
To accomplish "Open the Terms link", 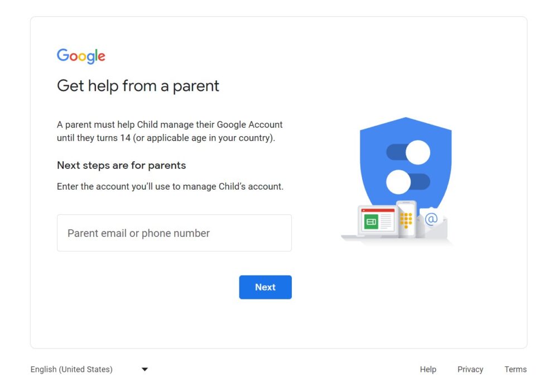I will tap(515, 369).
